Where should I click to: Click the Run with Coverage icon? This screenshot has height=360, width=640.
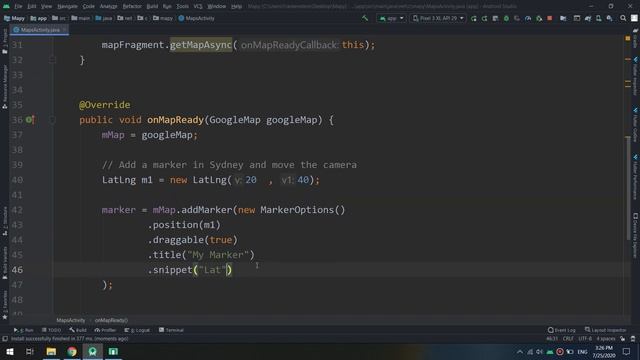coord(517,18)
